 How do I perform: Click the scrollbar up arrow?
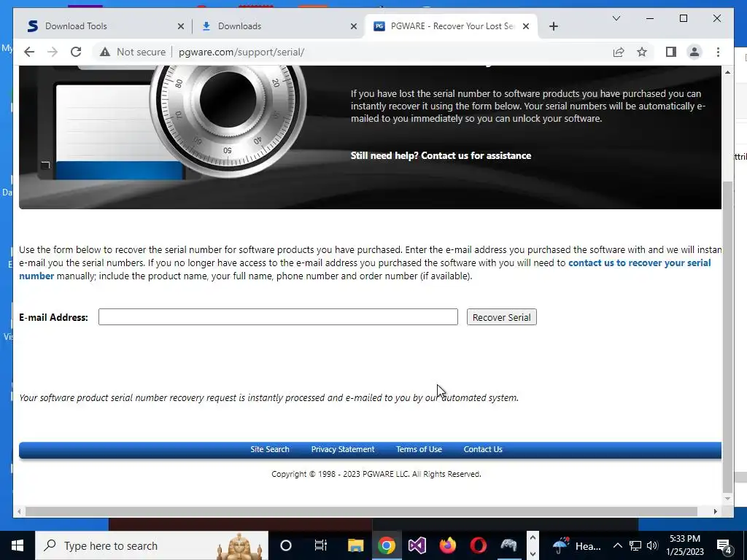(x=727, y=72)
